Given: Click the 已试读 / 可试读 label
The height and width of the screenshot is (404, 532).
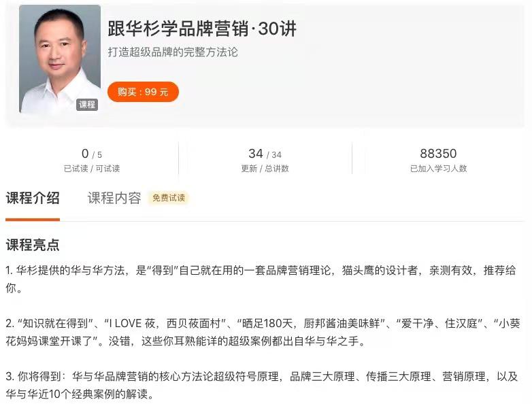Looking at the screenshot, I should tap(92, 168).
